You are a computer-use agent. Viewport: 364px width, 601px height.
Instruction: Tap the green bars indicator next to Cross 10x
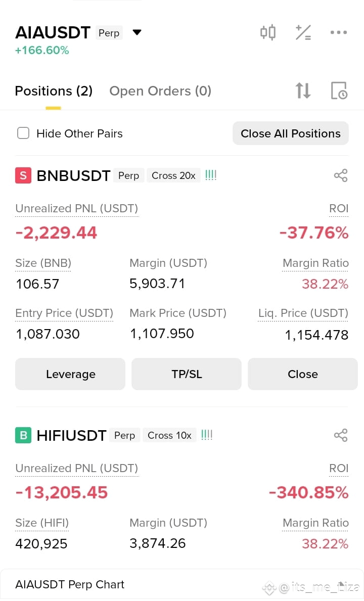(x=207, y=435)
